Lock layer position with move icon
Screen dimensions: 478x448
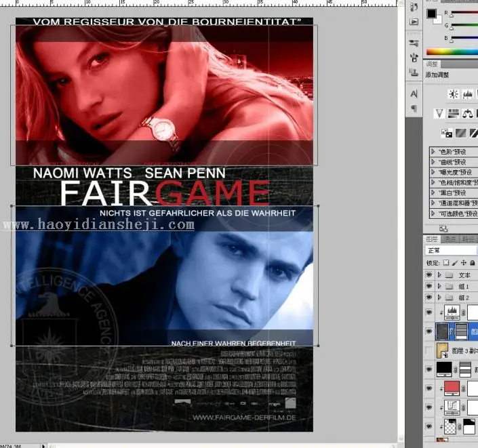coord(464,263)
